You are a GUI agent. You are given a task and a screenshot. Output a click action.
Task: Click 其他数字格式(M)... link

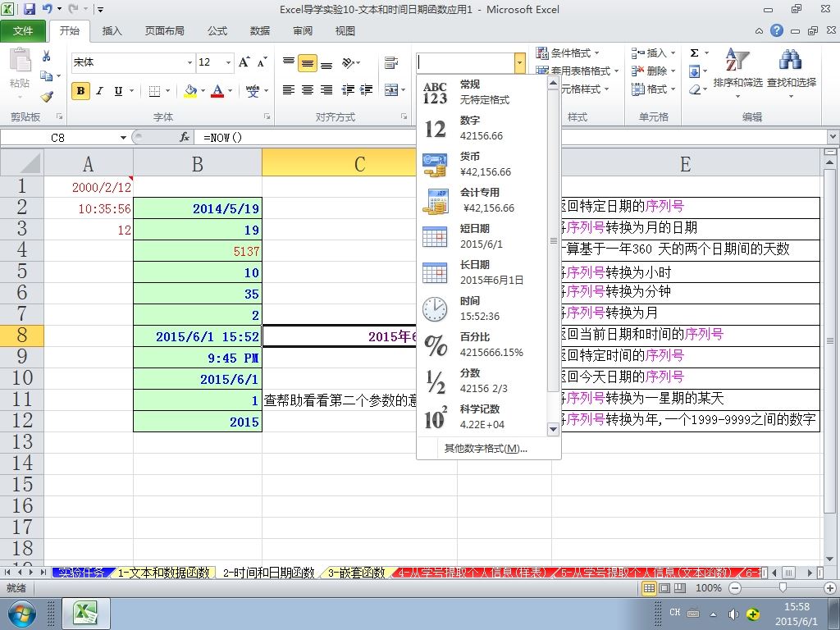click(486, 449)
